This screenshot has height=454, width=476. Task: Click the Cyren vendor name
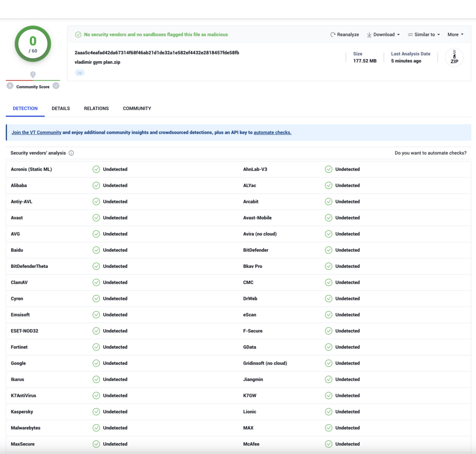[x=17, y=299]
